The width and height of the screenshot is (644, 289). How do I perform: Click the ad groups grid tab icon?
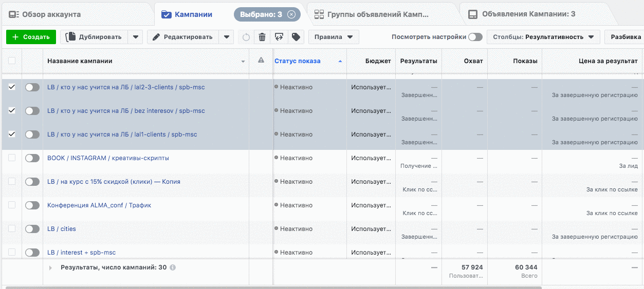tap(319, 14)
